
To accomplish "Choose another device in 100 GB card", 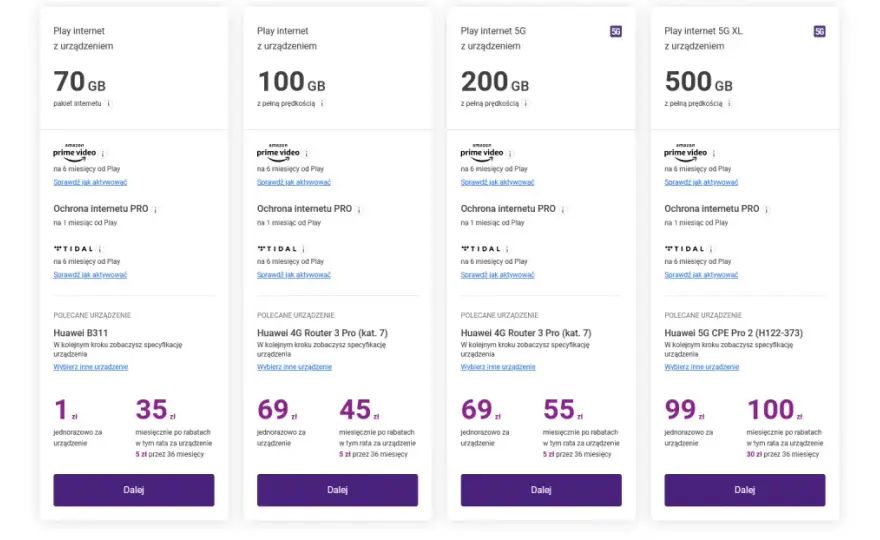I will 295,367.
